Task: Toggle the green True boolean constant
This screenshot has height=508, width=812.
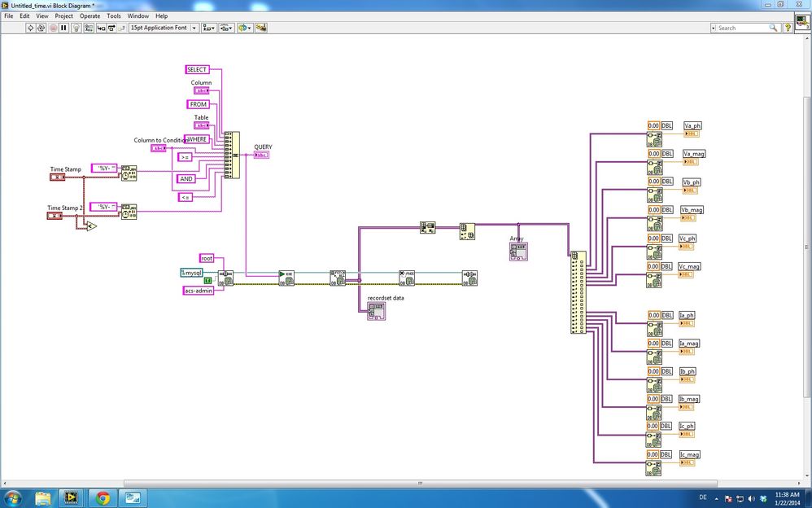Action: (x=207, y=280)
